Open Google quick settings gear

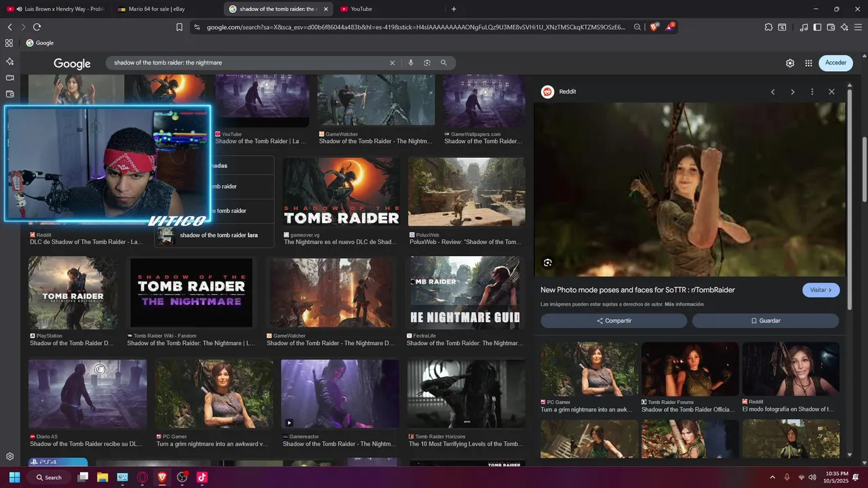790,63
